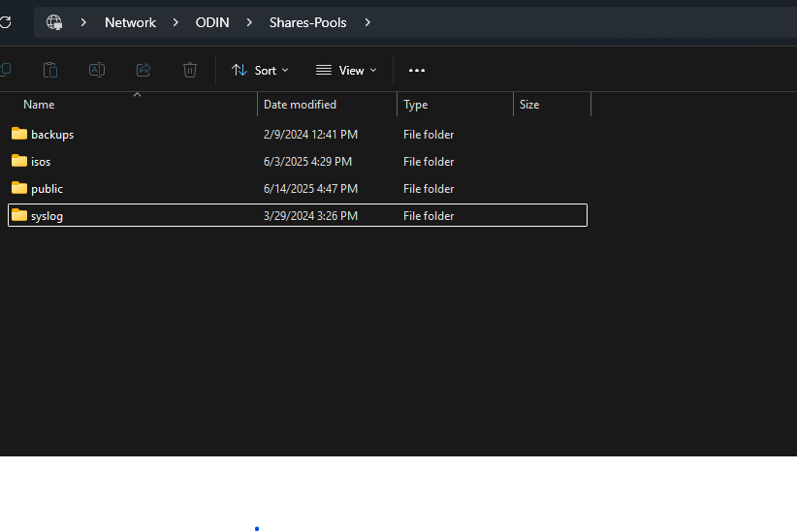This screenshot has height=532, width=797.
Task: Click the Share icon
Action: coord(143,70)
